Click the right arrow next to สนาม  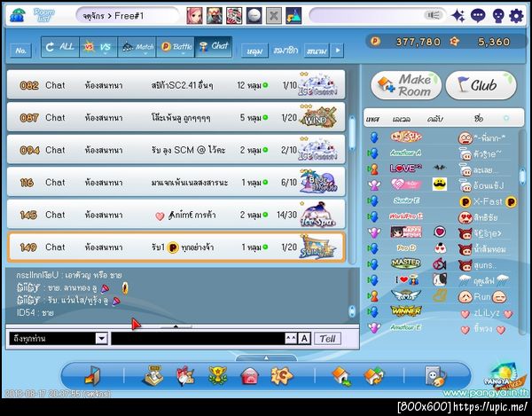(x=337, y=51)
